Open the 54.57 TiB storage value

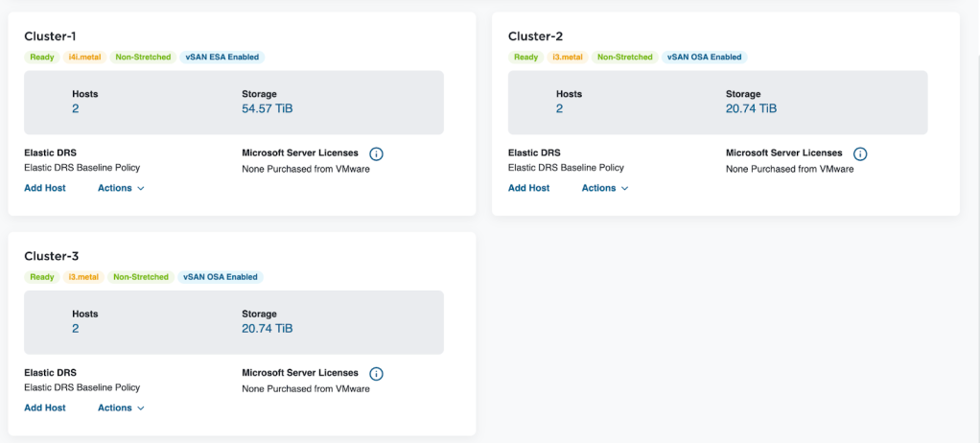[268, 109]
